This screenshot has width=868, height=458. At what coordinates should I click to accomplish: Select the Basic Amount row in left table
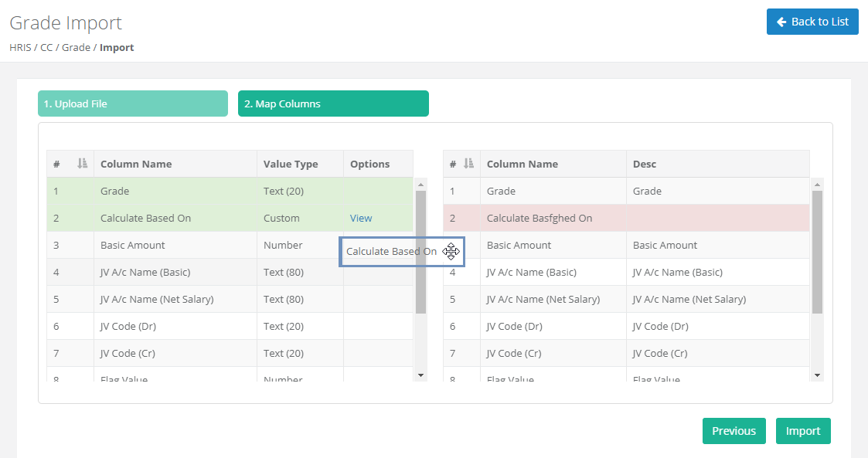(132, 246)
